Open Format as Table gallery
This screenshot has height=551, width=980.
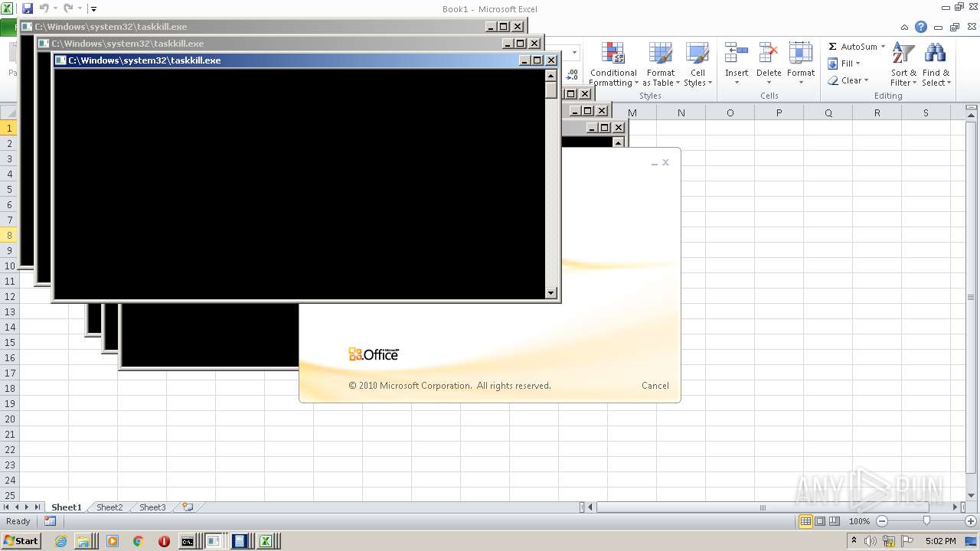pos(661,64)
